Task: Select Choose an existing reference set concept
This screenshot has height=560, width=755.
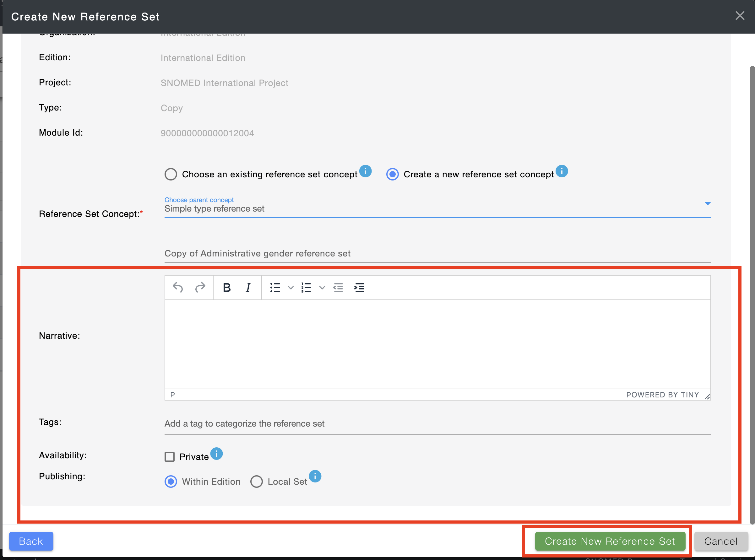Action: pos(171,174)
